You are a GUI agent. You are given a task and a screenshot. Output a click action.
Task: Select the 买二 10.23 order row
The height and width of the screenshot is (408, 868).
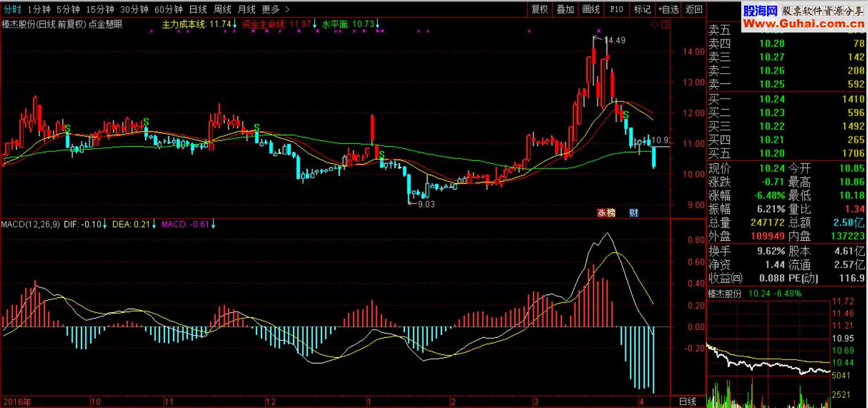pyautogui.click(x=787, y=113)
